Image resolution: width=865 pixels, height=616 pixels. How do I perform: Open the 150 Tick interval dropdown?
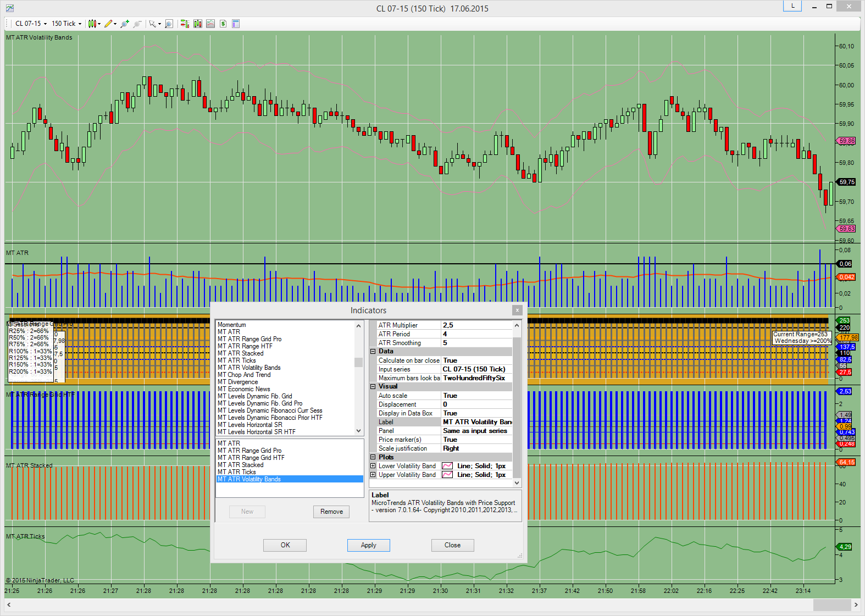[66, 24]
